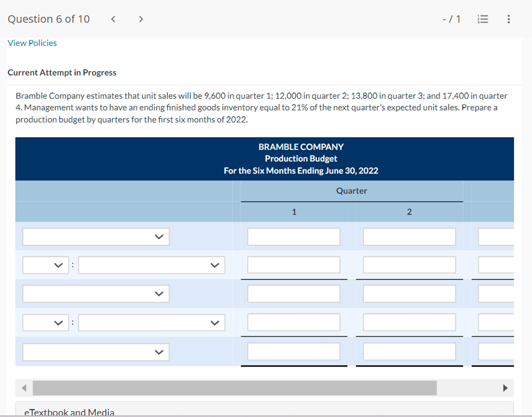Screen dimensions: 532x417
Task: Click the horizontal scrollbar left arrow
Action: 24,388
